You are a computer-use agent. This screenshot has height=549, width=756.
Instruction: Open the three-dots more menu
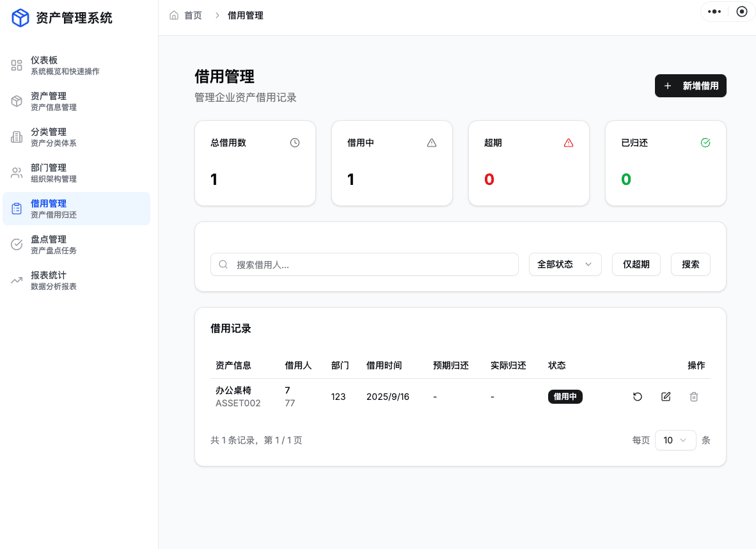(x=714, y=12)
